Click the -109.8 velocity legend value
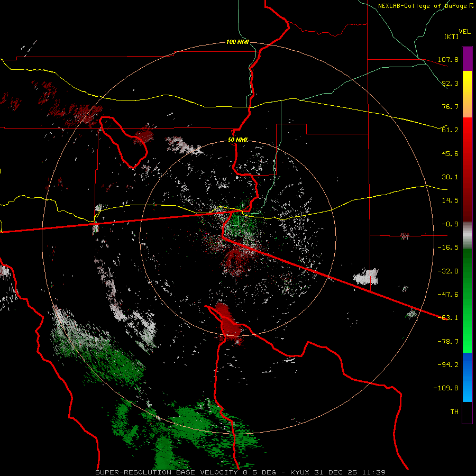The width and height of the screenshot is (476, 476). point(446,388)
